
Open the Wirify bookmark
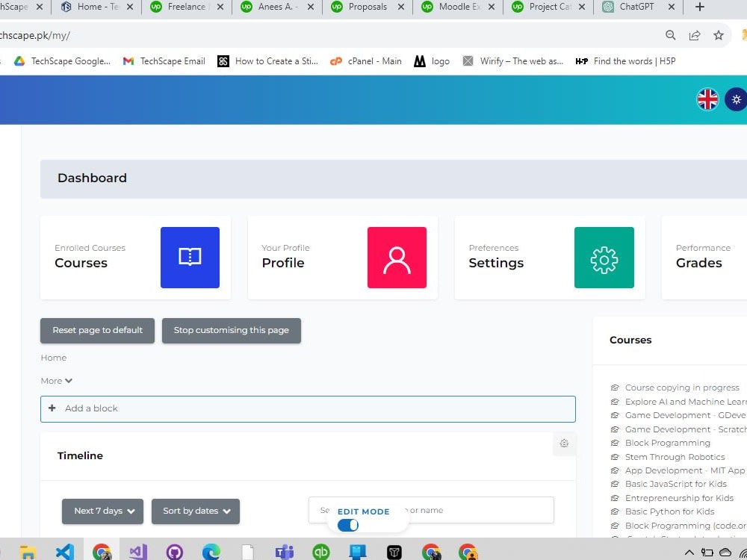[513, 61]
